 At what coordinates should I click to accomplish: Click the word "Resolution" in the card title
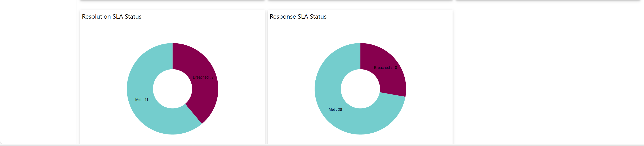pos(96,17)
